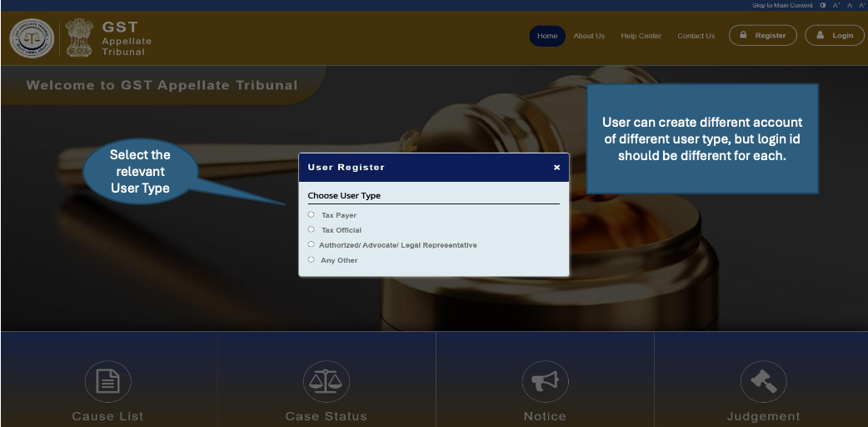The height and width of the screenshot is (427, 868).
Task: Open the Home menu item
Action: (x=547, y=36)
